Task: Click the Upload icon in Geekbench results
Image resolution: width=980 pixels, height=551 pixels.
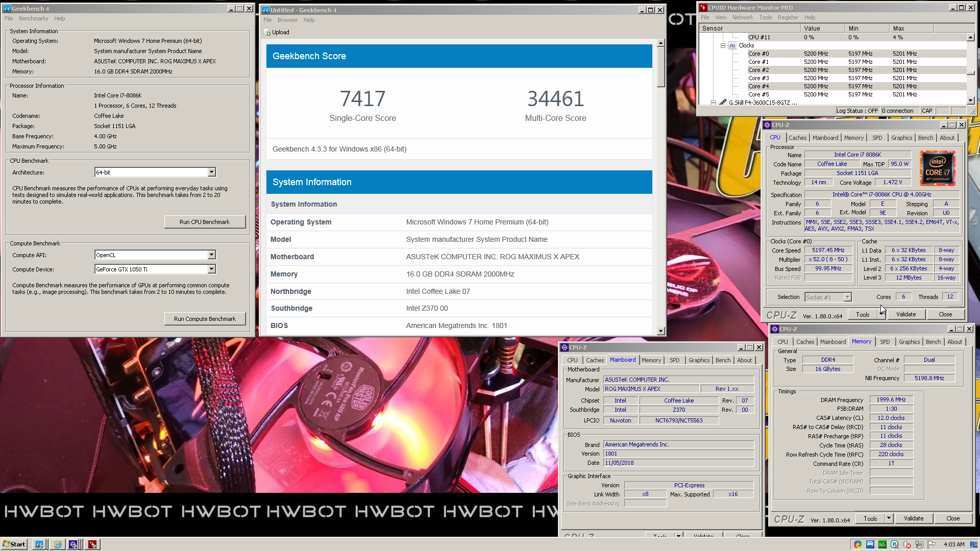Action: coord(267,32)
